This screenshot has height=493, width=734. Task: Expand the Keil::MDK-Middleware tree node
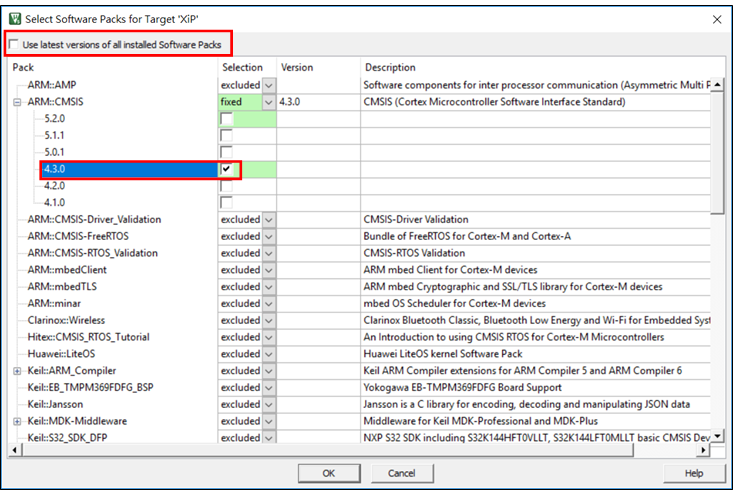17,421
